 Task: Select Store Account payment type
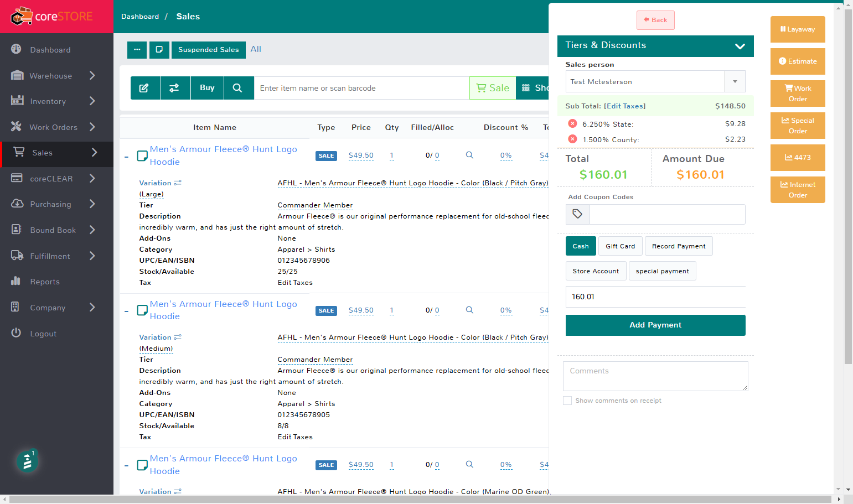[x=596, y=271]
